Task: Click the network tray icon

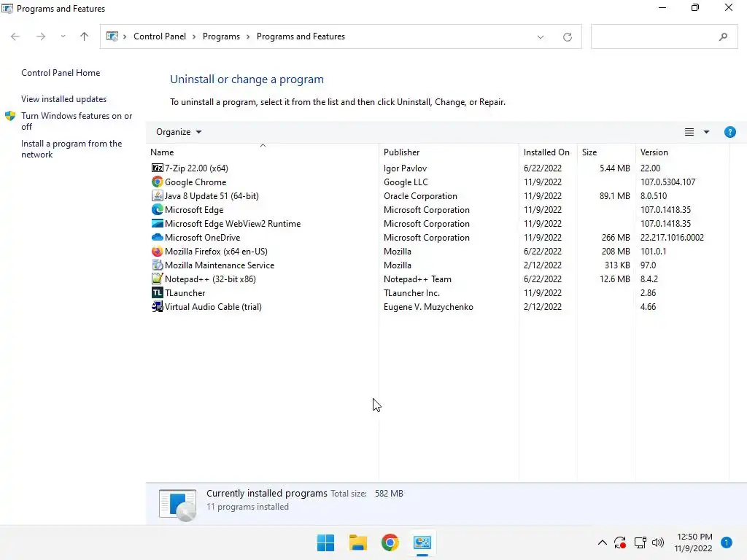Action: (x=640, y=542)
